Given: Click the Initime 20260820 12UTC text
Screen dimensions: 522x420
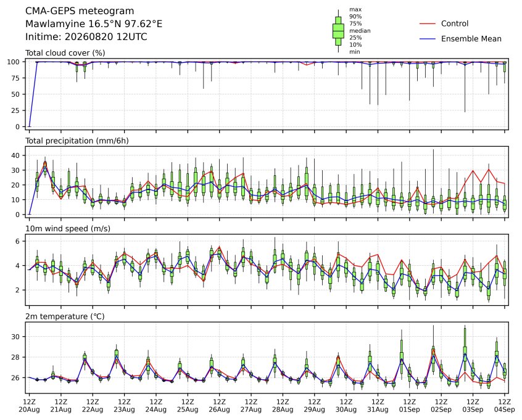Looking at the screenshot, I should (86, 36).
